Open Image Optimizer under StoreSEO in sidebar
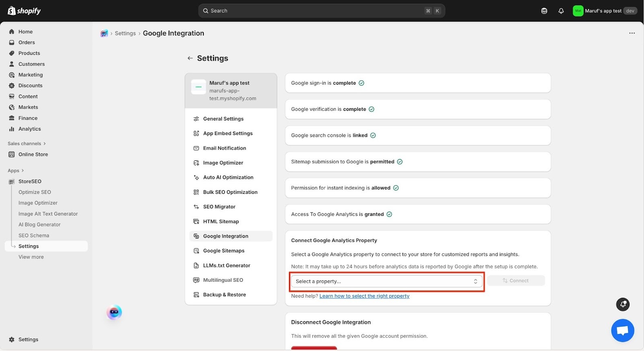The width and height of the screenshot is (644, 351). [x=38, y=203]
